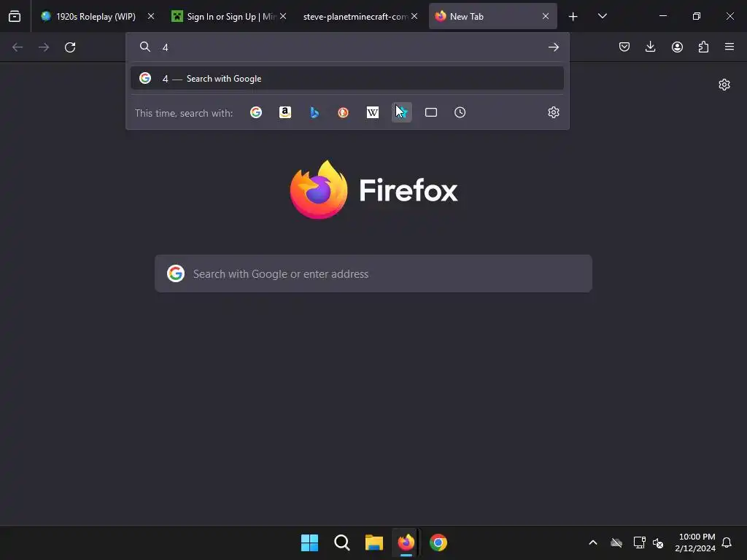This screenshot has width=747, height=560.
Task: Reload the current page
Action: pyautogui.click(x=70, y=47)
